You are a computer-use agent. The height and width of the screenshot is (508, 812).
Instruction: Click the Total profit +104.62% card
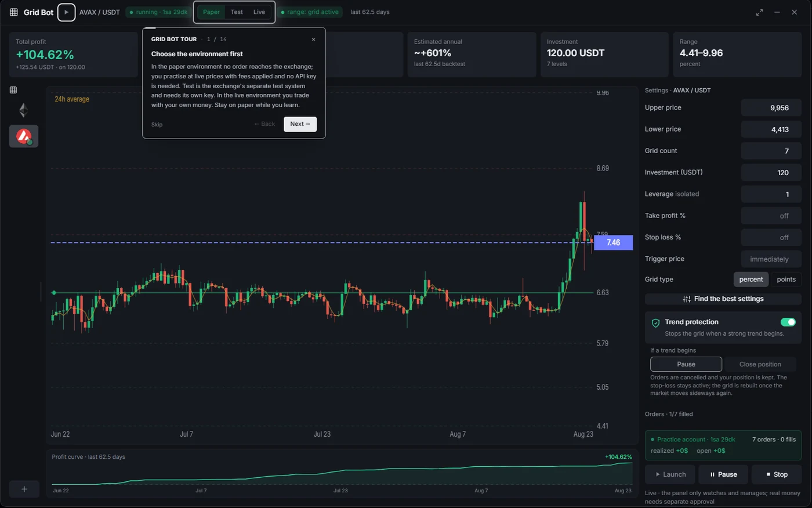coord(72,55)
